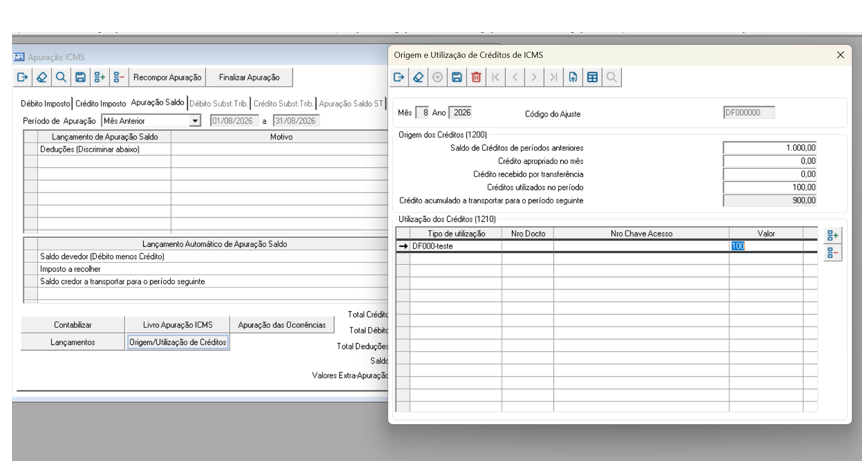Click Valor column header

(x=766, y=234)
